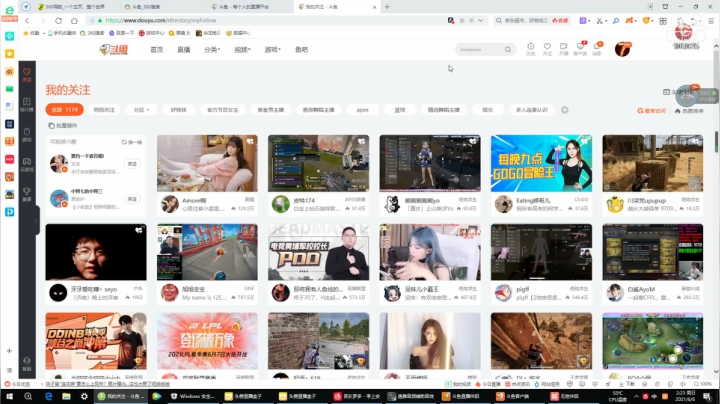Open File Explorer from the taskbar
Viewport: 720px width, 404px height.
(x=66, y=396)
